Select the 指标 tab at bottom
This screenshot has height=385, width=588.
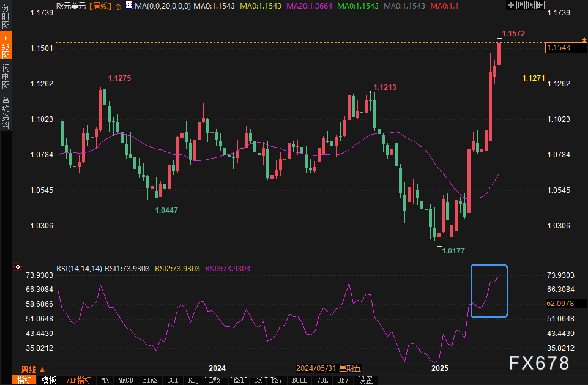pos(24,380)
